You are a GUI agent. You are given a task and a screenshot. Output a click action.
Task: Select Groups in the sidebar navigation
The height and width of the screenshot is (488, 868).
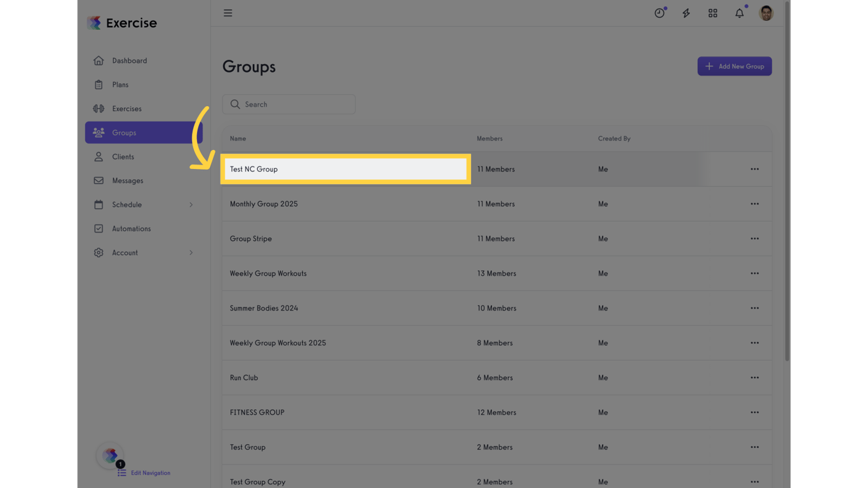[x=124, y=132]
